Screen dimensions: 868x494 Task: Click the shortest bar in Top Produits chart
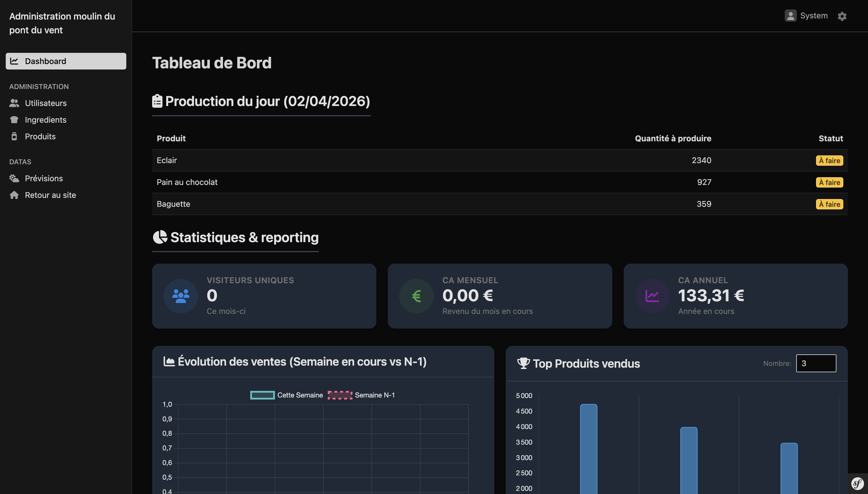point(789,468)
